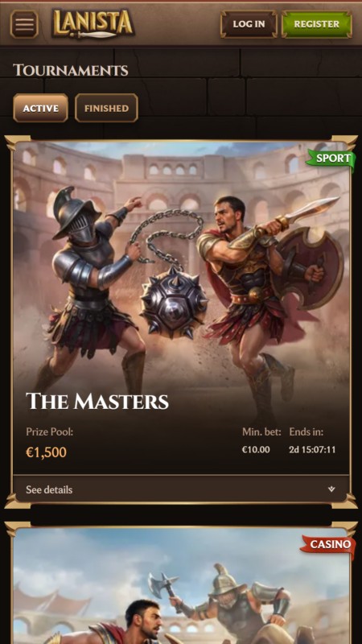Expand See details for The Masters

point(181,489)
